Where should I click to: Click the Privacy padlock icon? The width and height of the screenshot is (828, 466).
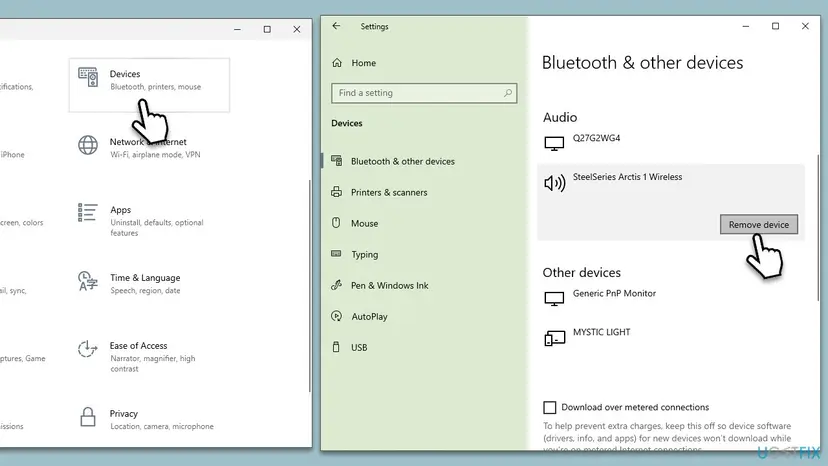coord(88,417)
